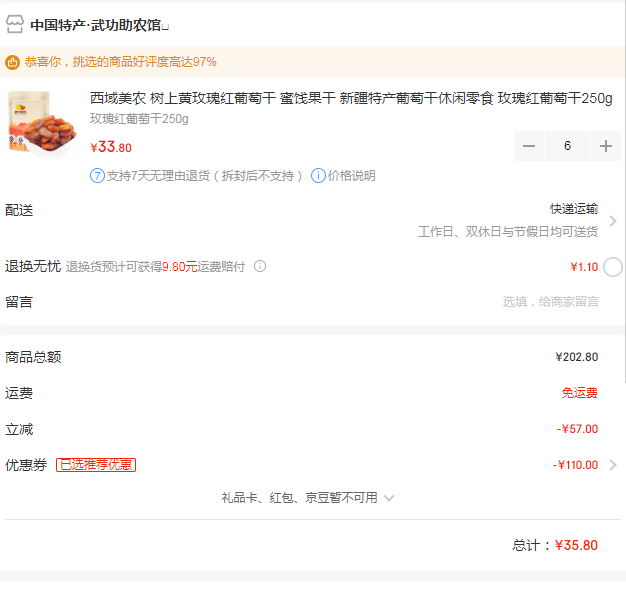
Task: Click the 价格说明 info icon
Action: coord(318,176)
